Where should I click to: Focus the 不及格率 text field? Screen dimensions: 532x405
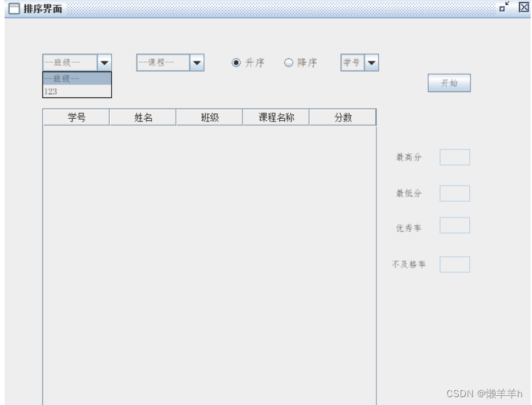455,265
